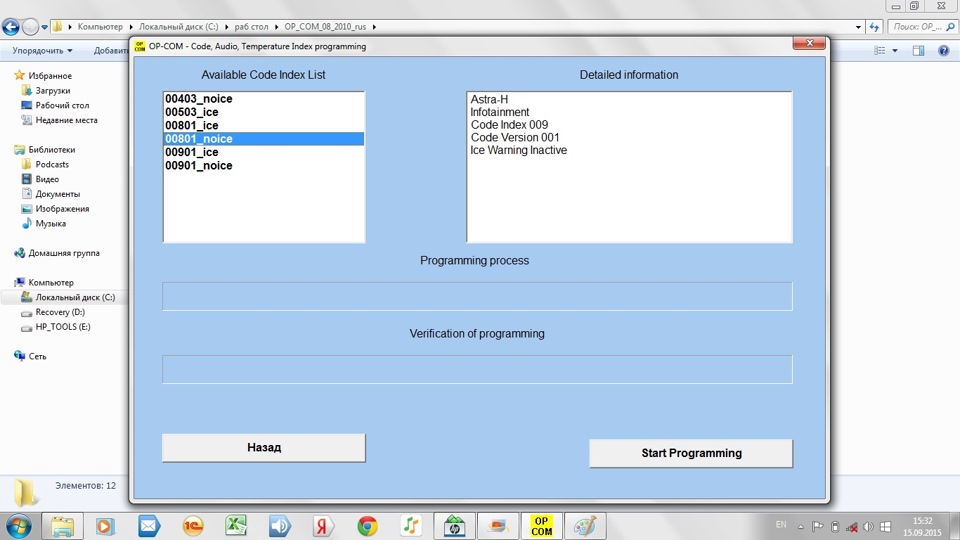Close the OP-COM programming dialog

pos(809,43)
